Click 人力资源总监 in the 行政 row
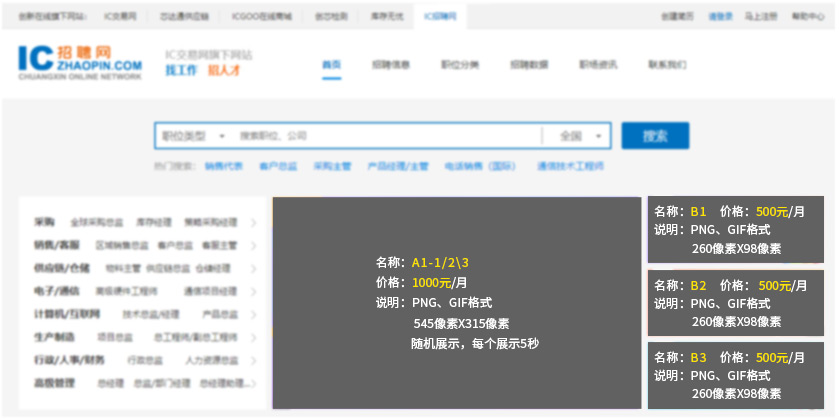 coord(212,361)
